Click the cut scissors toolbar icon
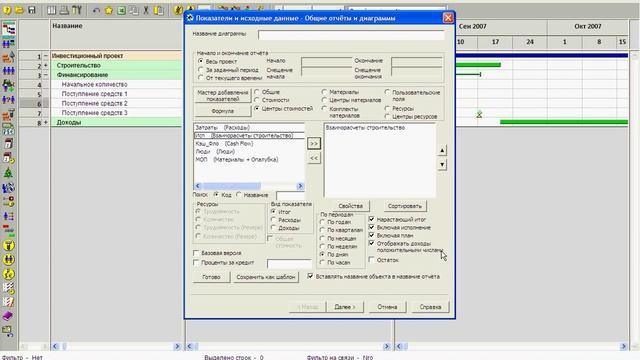This screenshot has width=640, height=360. tap(146, 10)
